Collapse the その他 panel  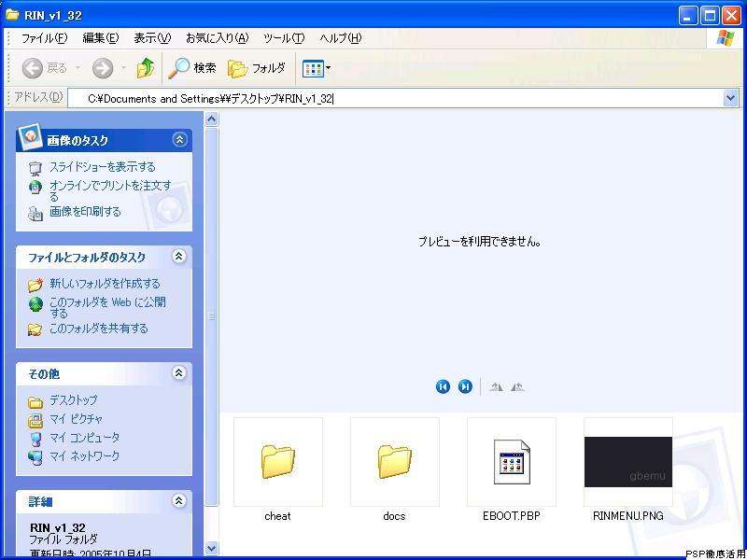(x=178, y=372)
